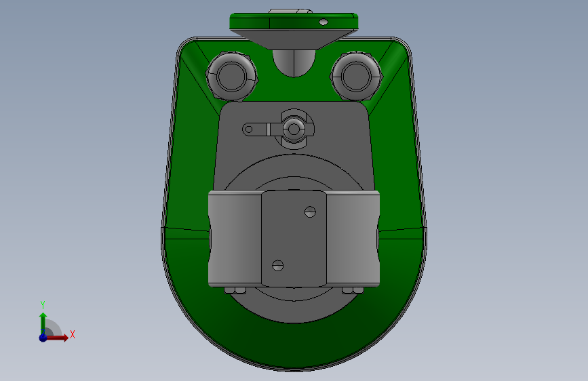Click the red X axis arrow of the triad
588x381 pixels.
pos(57,338)
